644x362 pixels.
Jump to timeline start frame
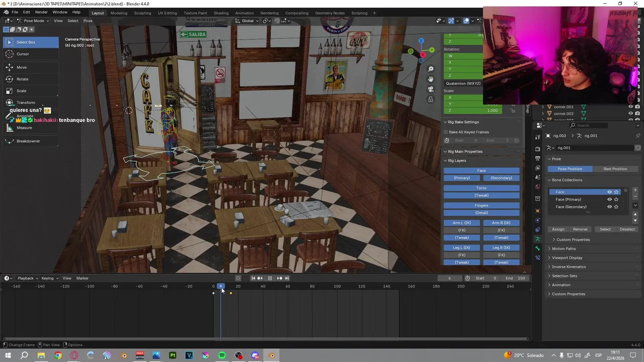tap(253, 278)
